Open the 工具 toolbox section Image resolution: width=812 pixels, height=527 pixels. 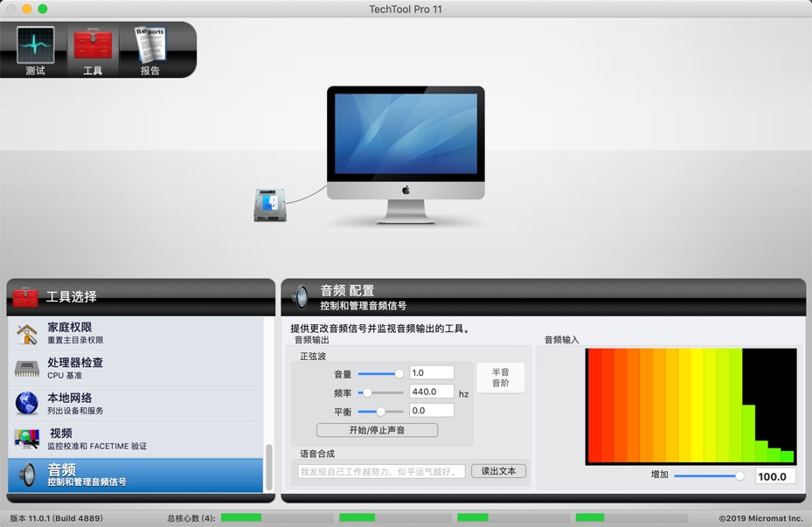tap(93, 51)
